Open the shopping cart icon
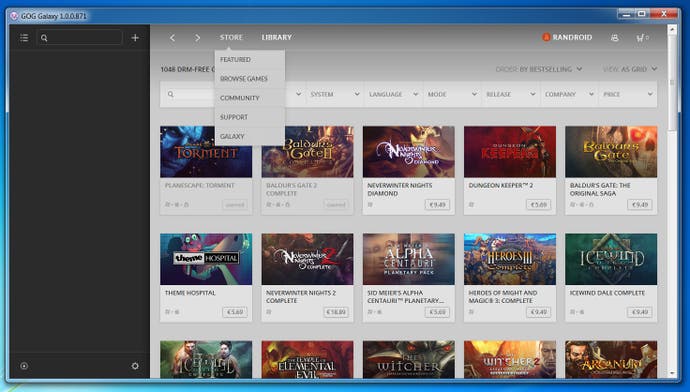This screenshot has width=690, height=392. point(640,38)
